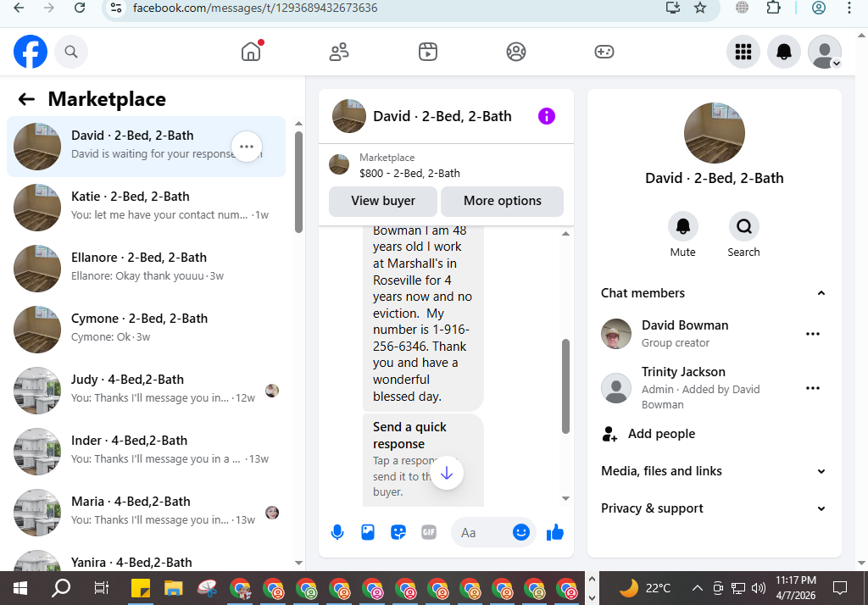
Task: Expand Media, files and links
Action: [714, 471]
